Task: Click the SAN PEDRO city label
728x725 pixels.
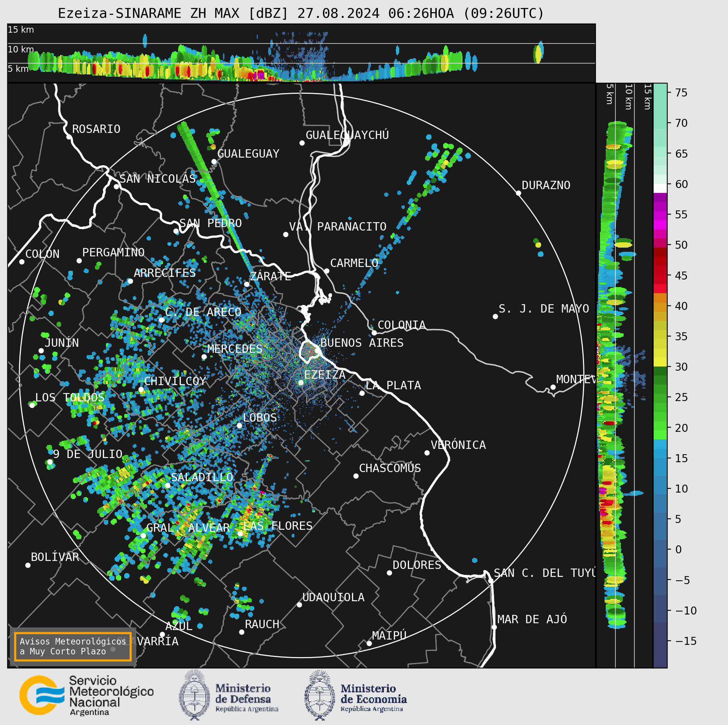Action: 210,223
